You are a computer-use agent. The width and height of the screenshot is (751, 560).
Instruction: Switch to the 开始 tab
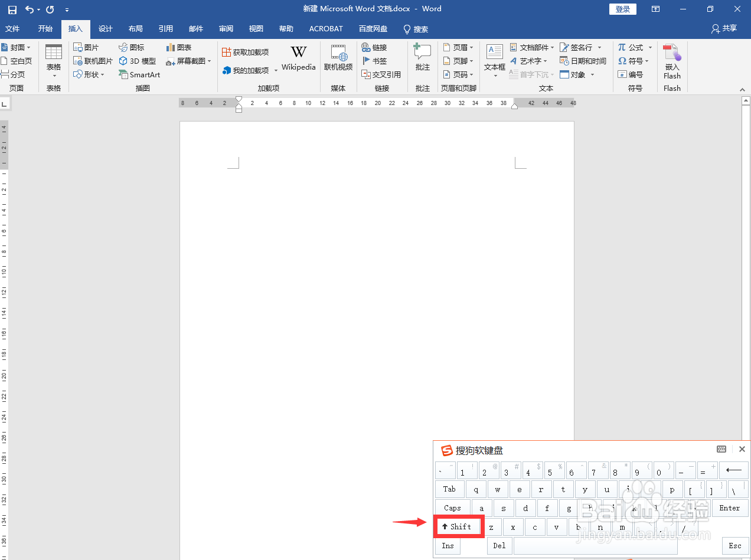coord(45,29)
